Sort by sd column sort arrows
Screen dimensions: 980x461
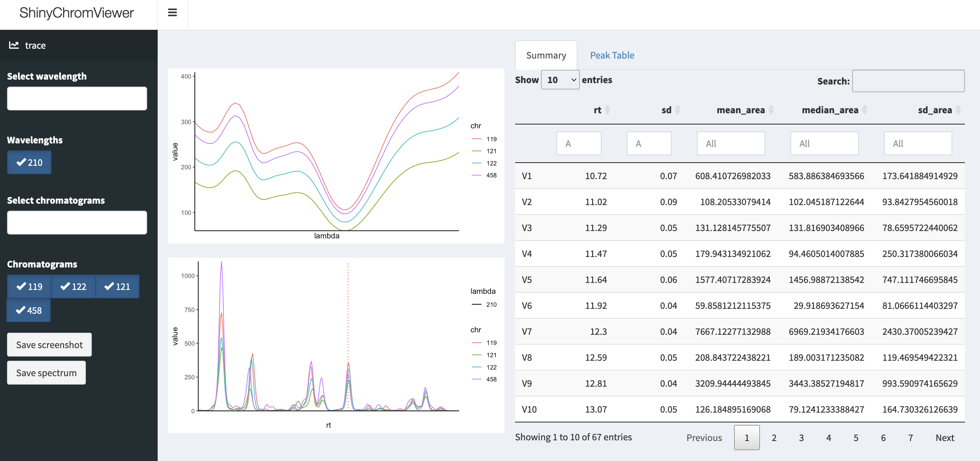pyautogui.click(x=678, y=110)
